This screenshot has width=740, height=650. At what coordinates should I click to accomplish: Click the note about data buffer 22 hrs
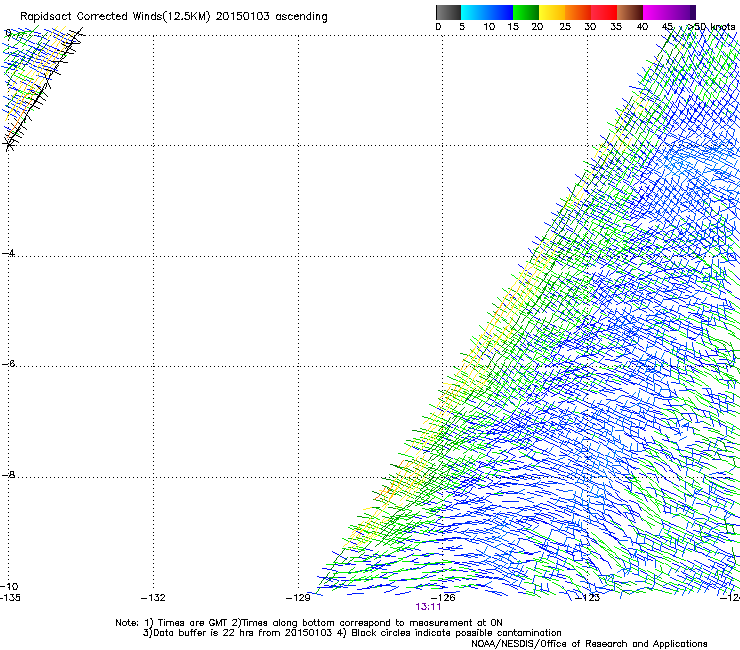pyautogui.click(x=237, y=633)
